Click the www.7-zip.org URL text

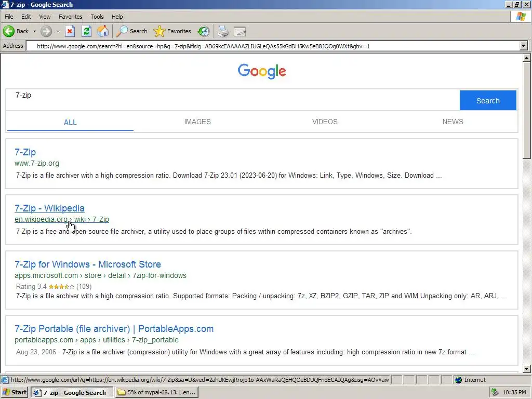point(37,163)
